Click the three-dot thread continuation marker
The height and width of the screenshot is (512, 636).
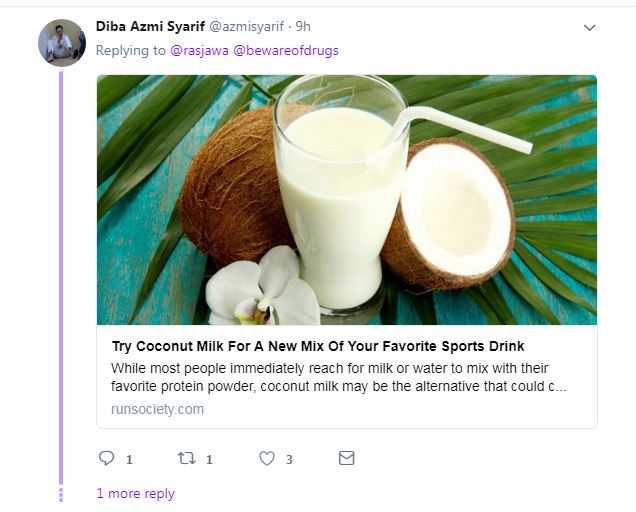(61, 495)
